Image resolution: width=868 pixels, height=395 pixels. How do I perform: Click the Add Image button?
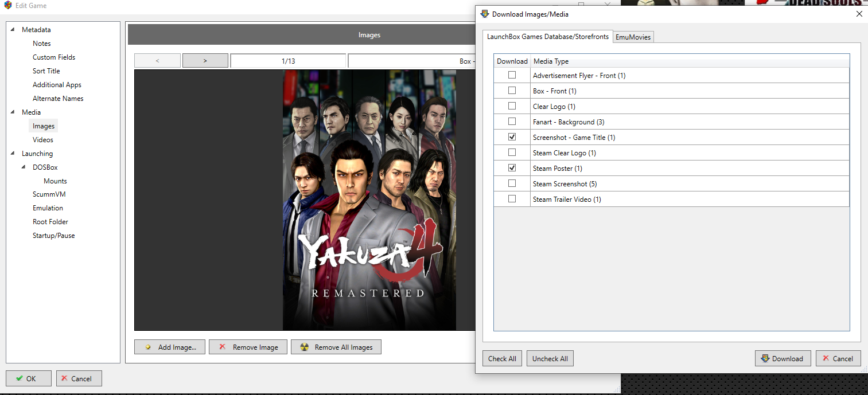pyautogui.click(x=170, y=347)
